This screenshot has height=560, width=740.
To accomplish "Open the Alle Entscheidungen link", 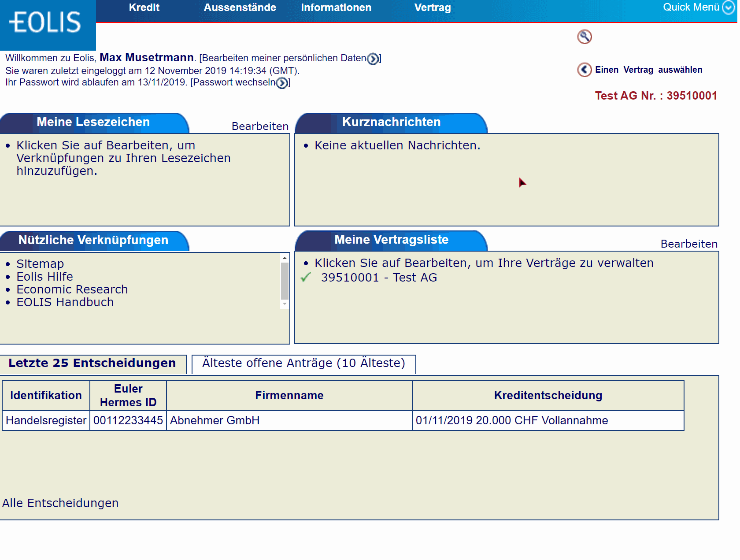I will pos(60,503).
